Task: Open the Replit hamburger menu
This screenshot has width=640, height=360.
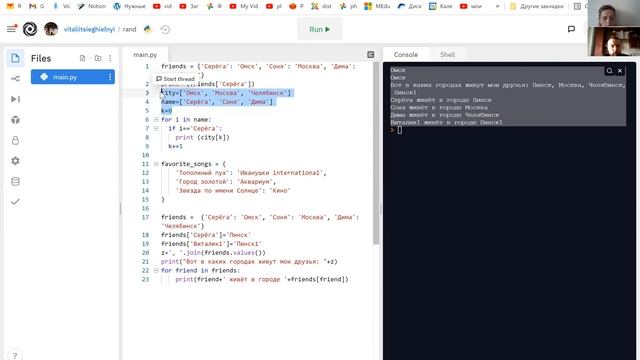Action: click(x=11, y=29)
